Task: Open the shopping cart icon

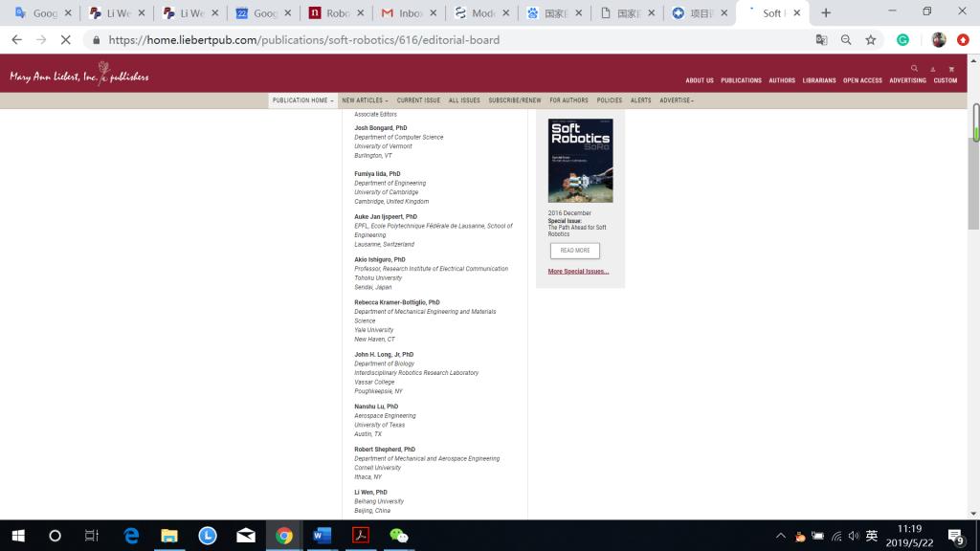Action: point(951,69)
